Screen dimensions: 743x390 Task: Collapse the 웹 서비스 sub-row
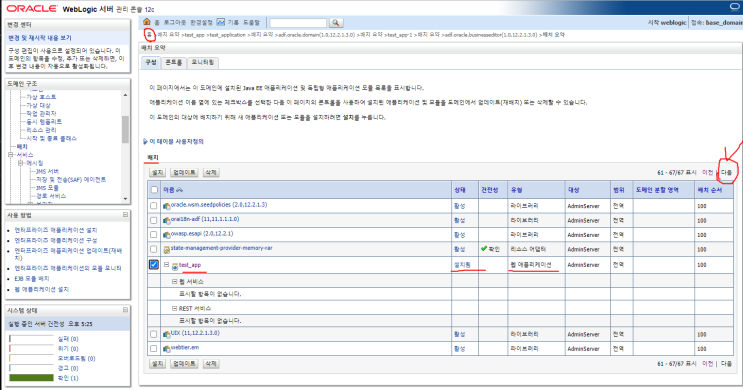point(174,281)
